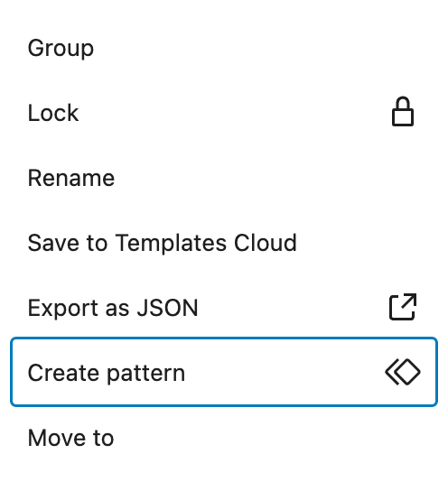Image resolution: width=448 pixels, height=482 pixels.
Task: Choose Lock from the block options menu
Action: (224, 113)
